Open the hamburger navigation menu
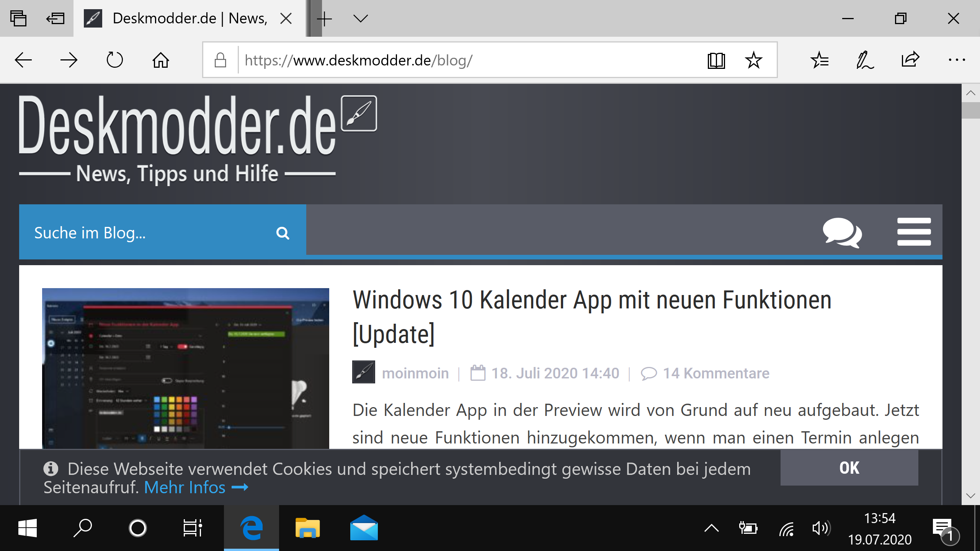This screenshot has width=980, height=551. [914, 232]
